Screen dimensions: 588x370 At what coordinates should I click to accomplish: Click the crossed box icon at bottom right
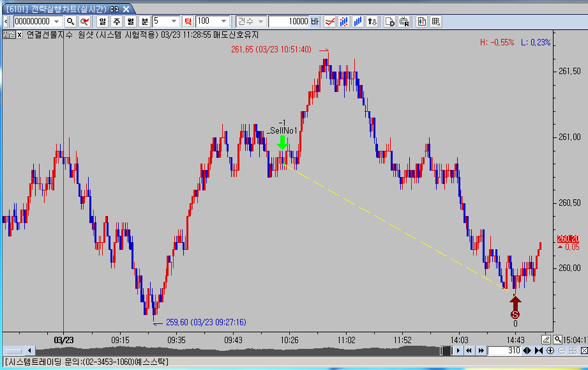[x=584, y=351]
